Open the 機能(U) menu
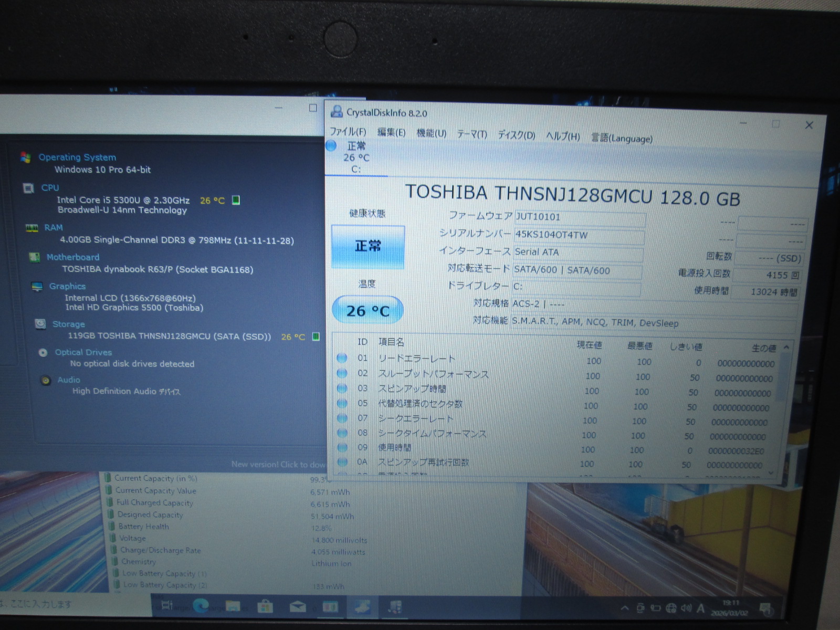The image size is (840, 630). pyautogui.click(x=431, y=133)
